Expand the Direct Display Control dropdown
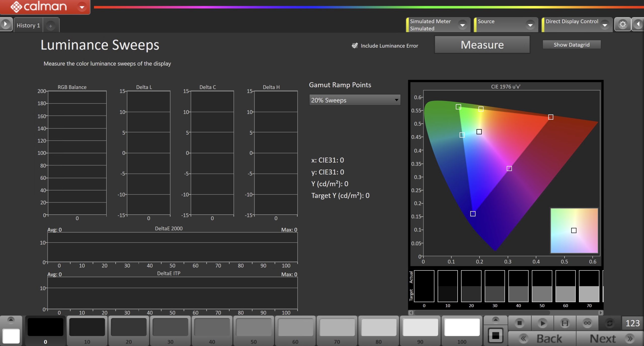This screenshot has width=644, height=346. tap(605, 25)
